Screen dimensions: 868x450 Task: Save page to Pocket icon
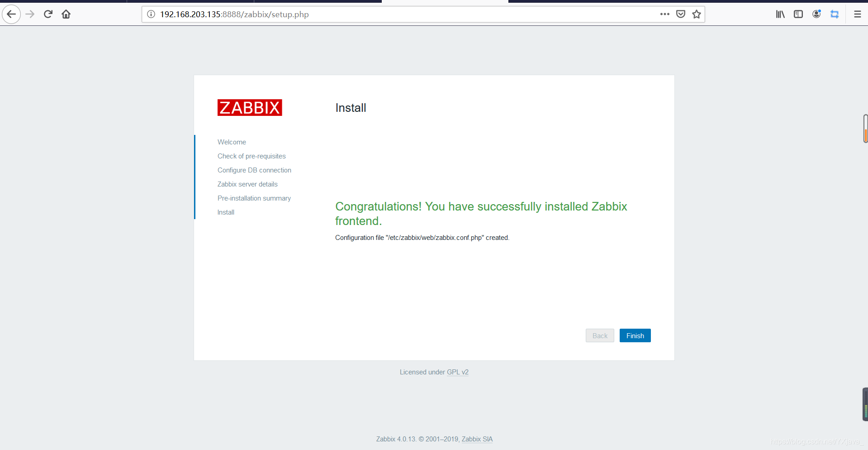click(x=681, y=14)
